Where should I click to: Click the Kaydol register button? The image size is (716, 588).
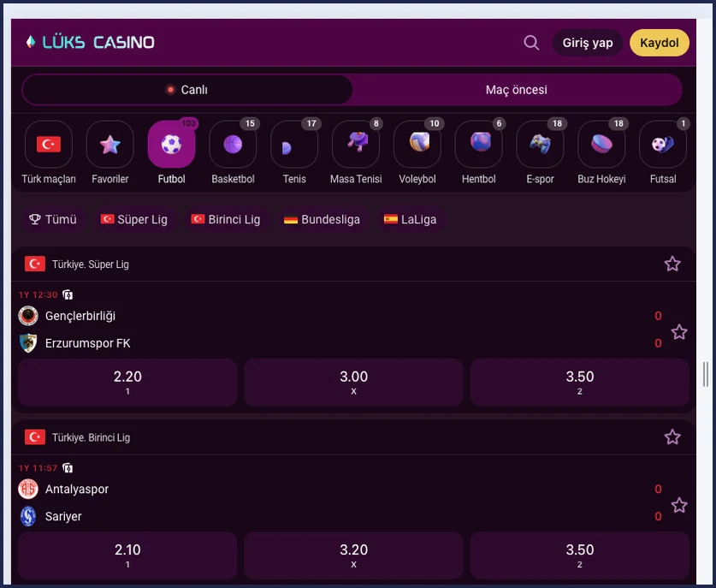659,43
